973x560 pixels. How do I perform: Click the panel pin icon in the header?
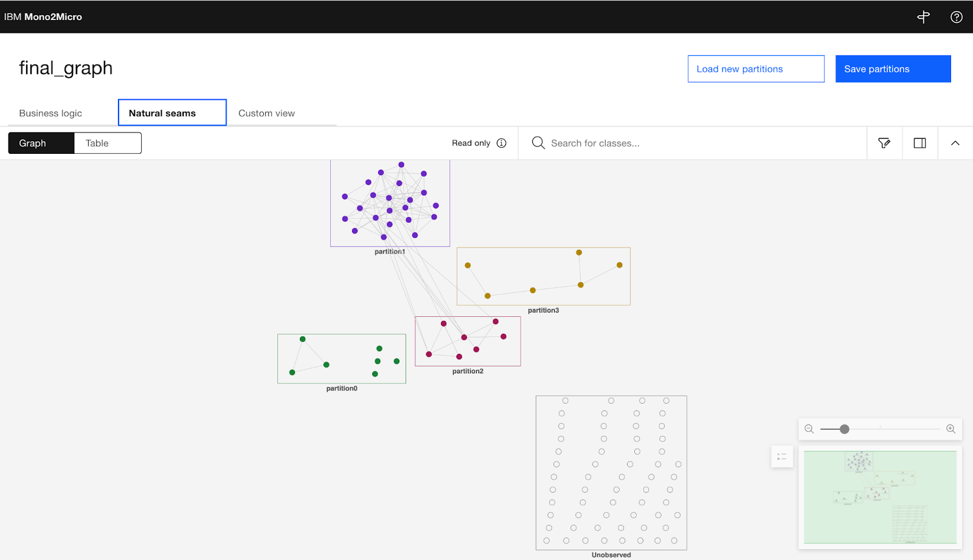tap(923, 17)
